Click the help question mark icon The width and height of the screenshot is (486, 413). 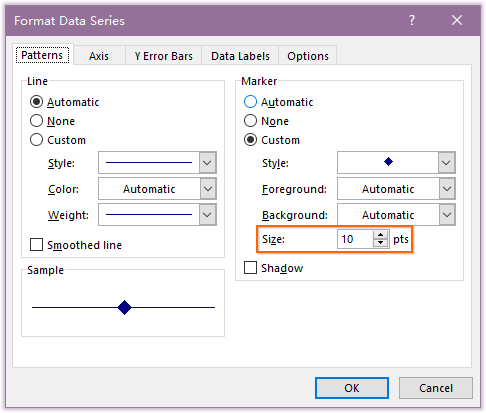[x=412, y=20]
